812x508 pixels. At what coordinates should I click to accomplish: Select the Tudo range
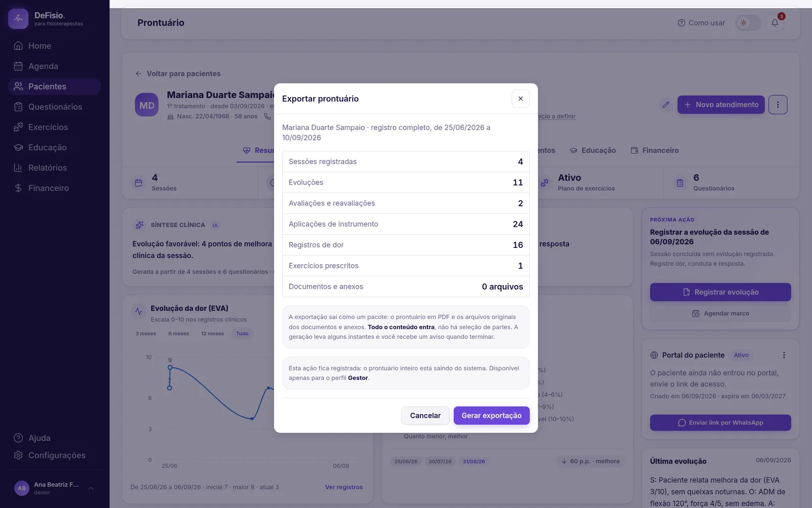242,334
